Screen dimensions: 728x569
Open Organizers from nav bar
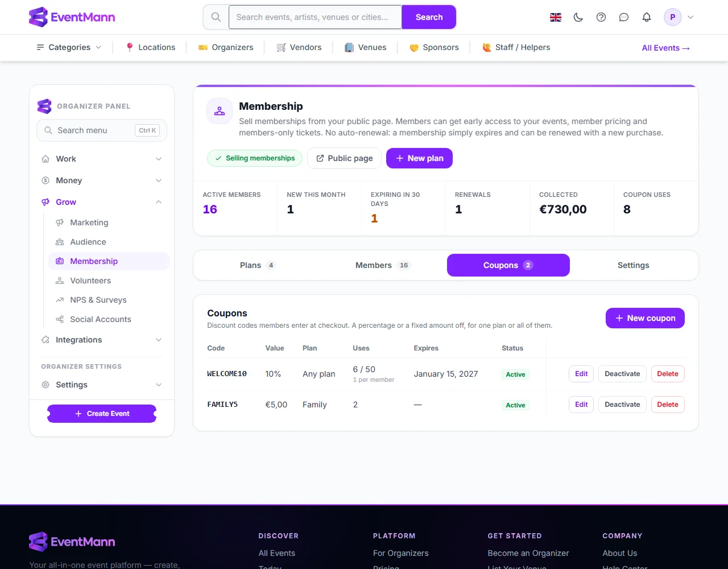point(226,47)
